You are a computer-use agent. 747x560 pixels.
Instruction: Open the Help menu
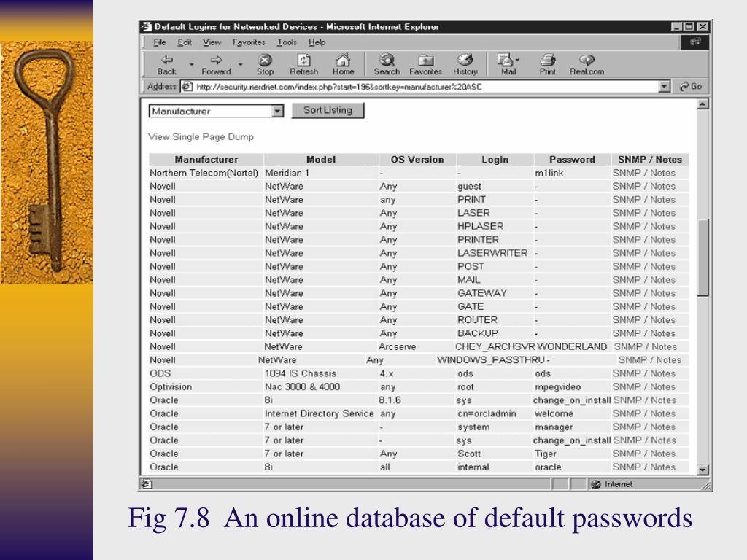pyautogui.click(x=317, y=42)
